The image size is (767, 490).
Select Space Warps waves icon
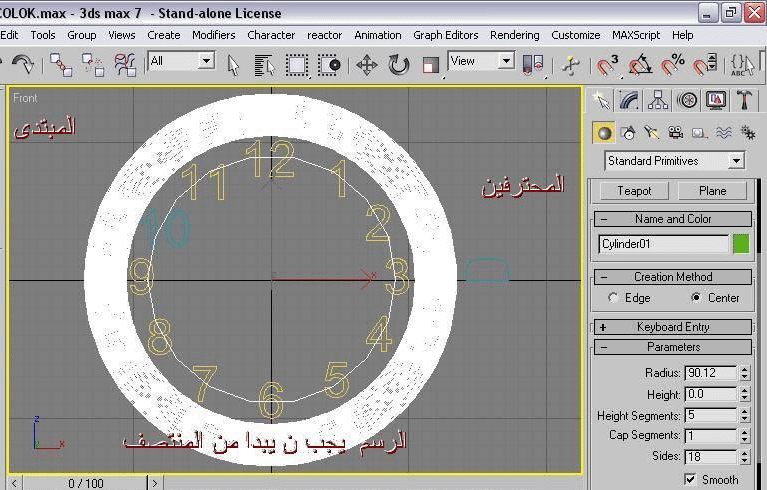click(x=724, y=133)
